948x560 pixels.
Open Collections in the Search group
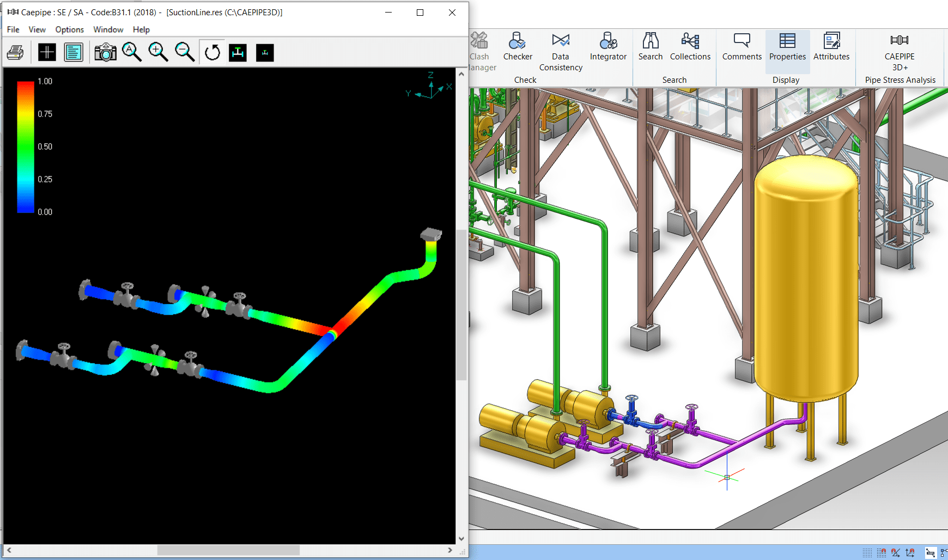(690, 47)
